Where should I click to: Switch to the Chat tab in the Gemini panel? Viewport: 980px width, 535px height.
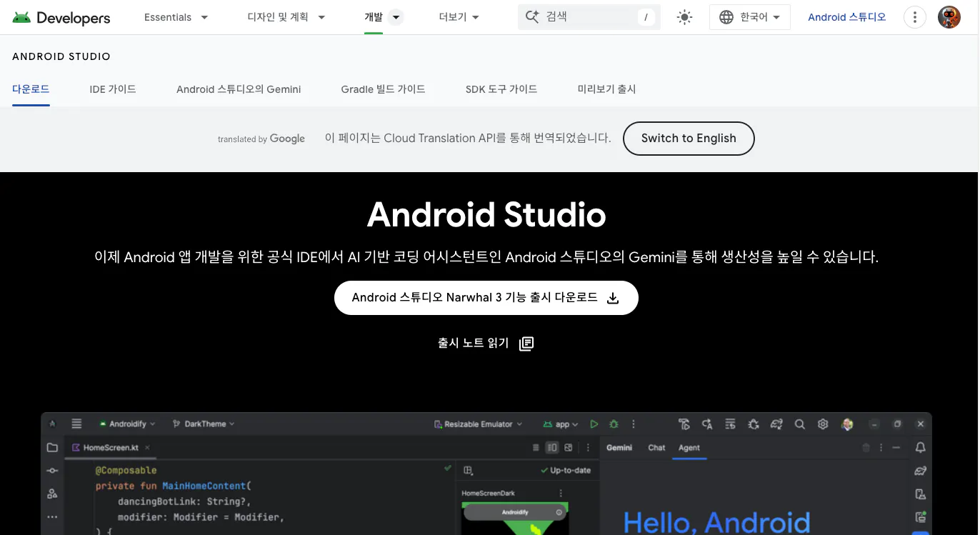click(656, 447)
